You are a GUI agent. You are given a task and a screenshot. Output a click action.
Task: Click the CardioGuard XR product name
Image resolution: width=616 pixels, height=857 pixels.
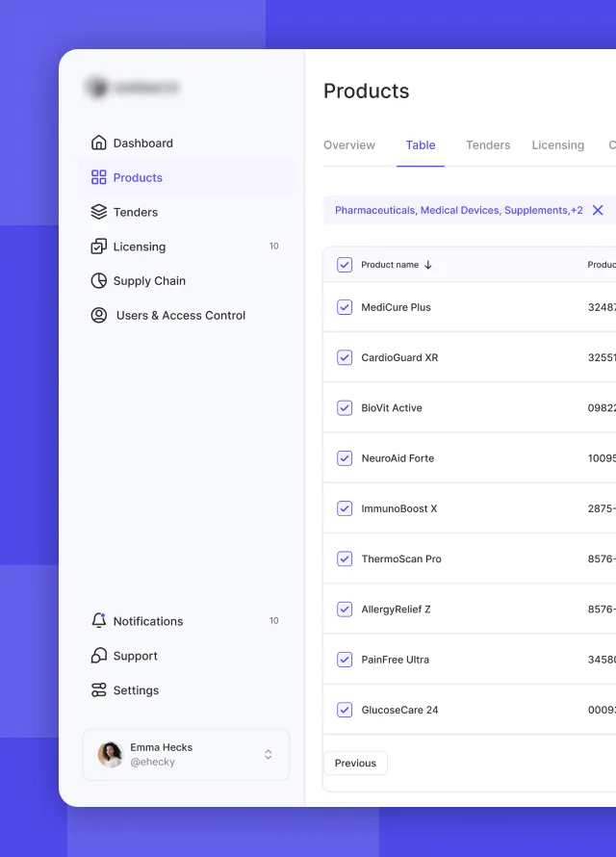click(x=399, y=357)
